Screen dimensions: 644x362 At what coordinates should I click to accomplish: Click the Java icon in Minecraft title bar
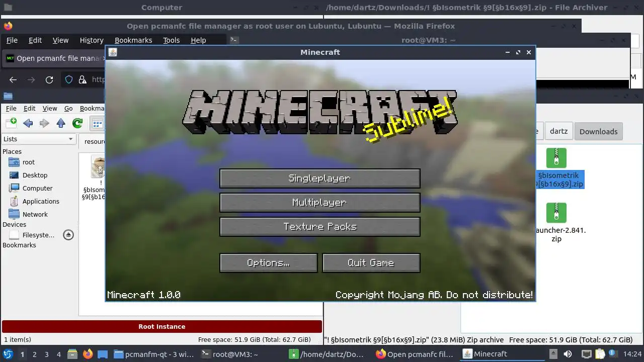(113, 52)
